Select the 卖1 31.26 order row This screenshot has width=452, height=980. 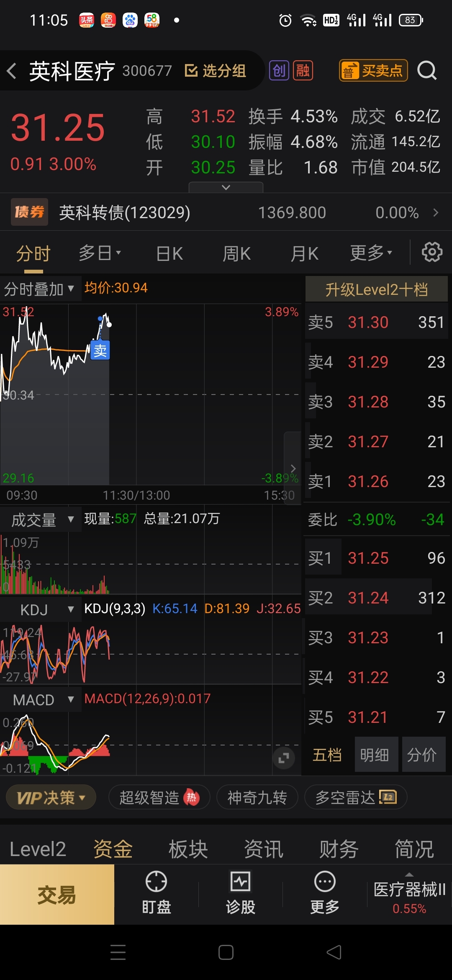[376, 481]
